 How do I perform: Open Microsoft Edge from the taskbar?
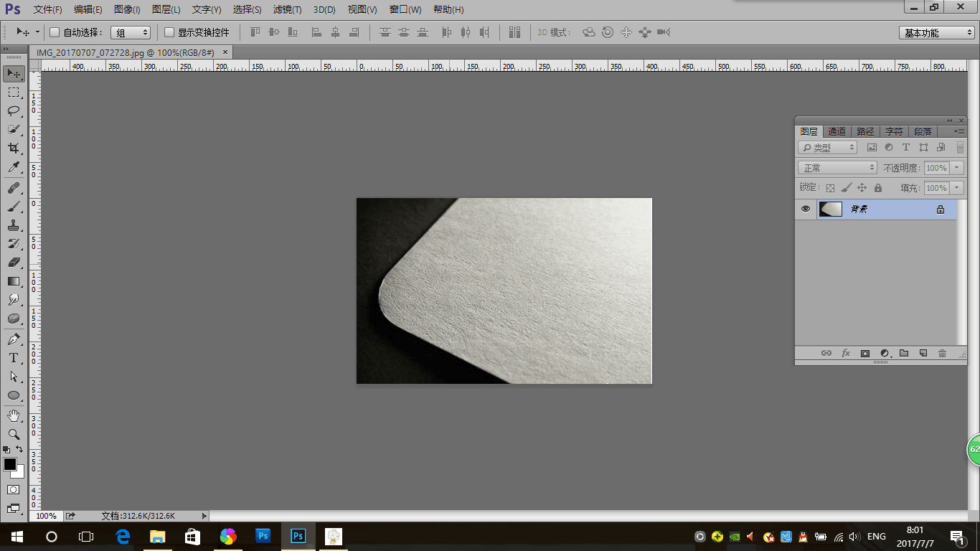(123, 537)
